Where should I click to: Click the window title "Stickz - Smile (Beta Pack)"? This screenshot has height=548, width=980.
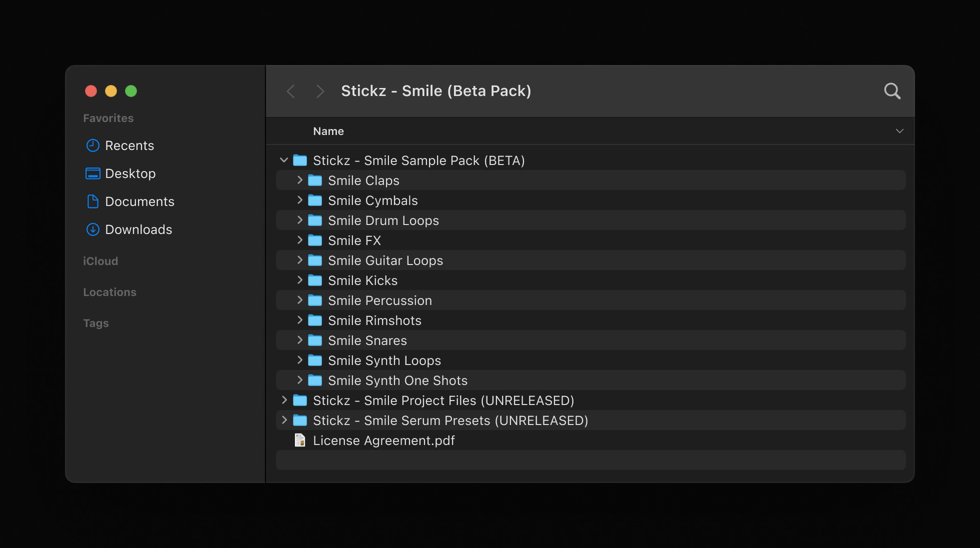click(436, 91)
